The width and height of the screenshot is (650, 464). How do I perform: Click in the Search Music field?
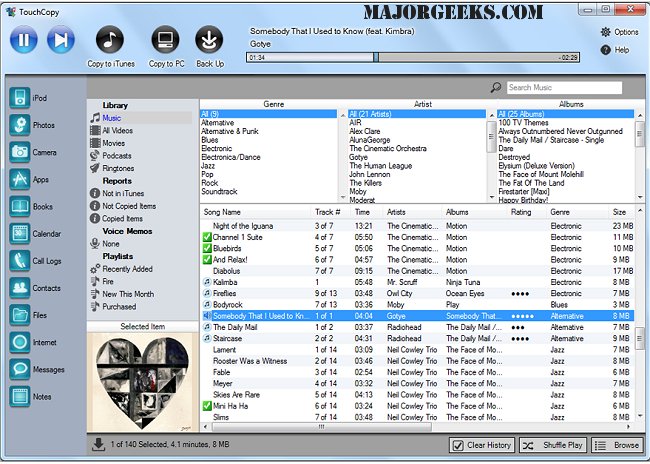565,87
